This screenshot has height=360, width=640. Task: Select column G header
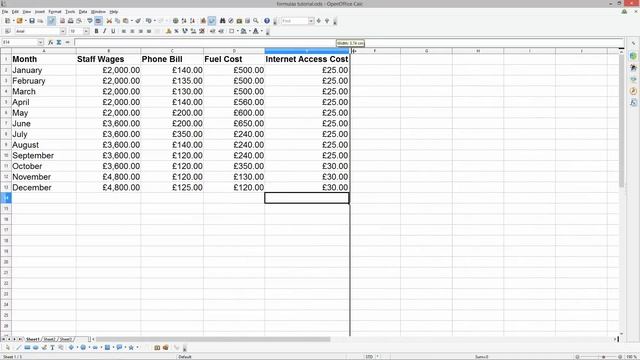click(x=426, y=51)
